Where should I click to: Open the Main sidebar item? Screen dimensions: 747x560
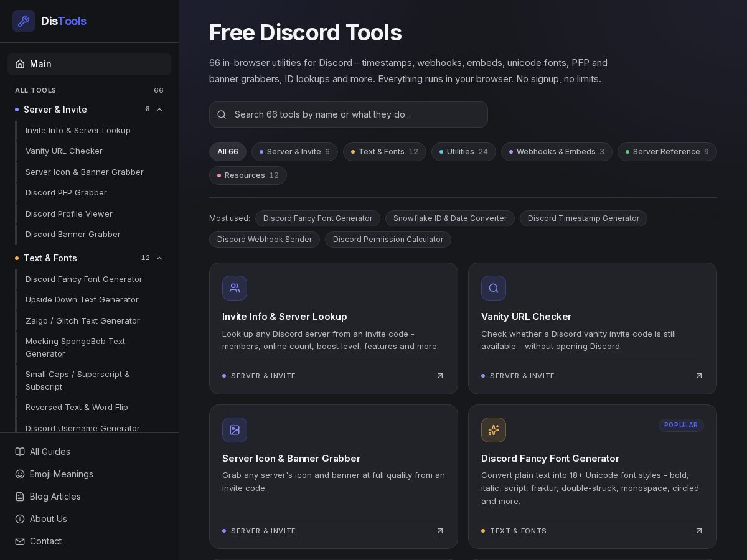point(89,64)
